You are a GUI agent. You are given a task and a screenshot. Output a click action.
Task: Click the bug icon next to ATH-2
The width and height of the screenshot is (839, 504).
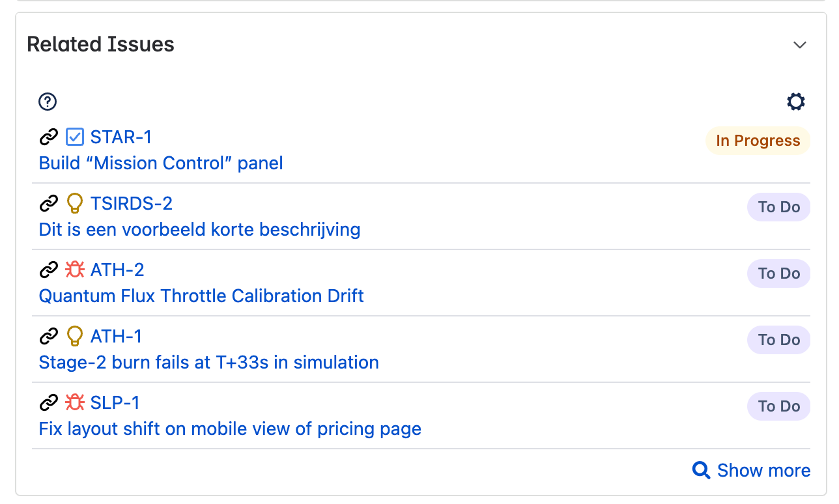(x=75, y=270)
